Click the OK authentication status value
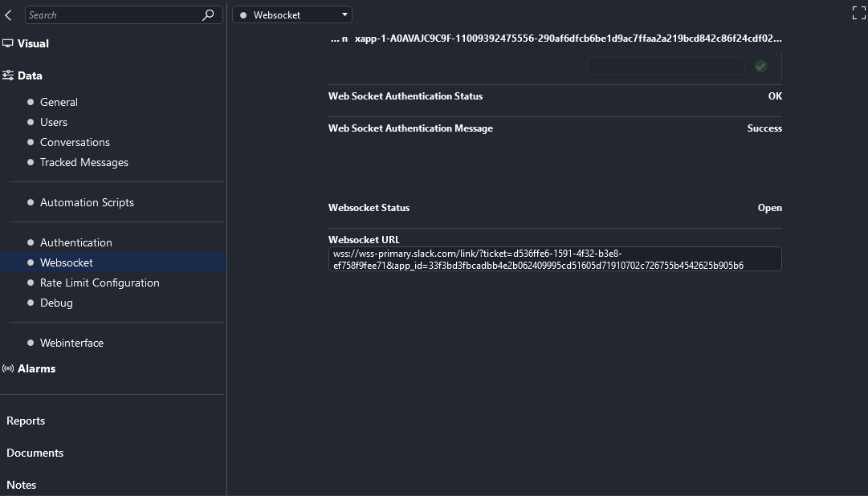This screenshot has height=496, width=868. (x=775, y=96)
